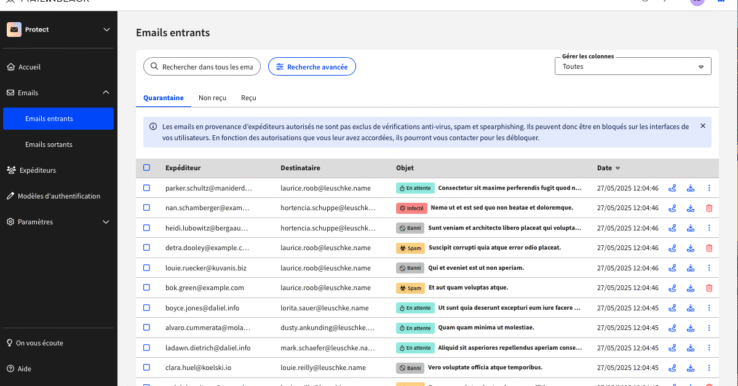Check the boyce.jones row checkbox
Viewport: 738px width, 386px height.
pos(146,308)
